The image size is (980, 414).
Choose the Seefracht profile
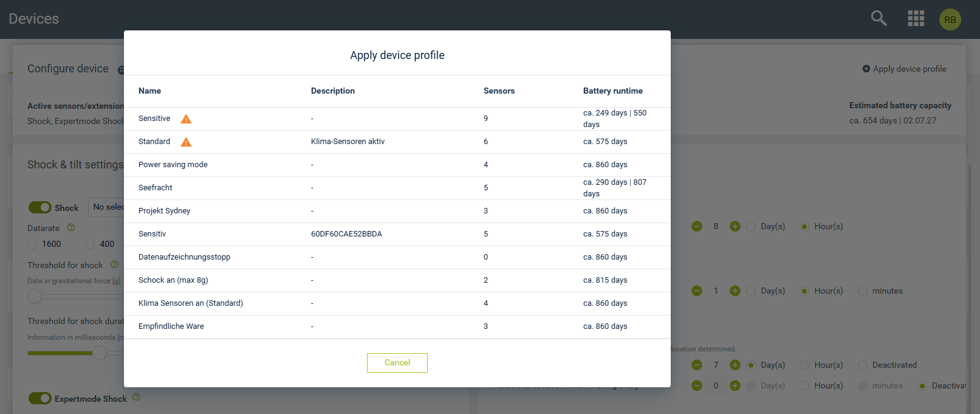(156, 188)
